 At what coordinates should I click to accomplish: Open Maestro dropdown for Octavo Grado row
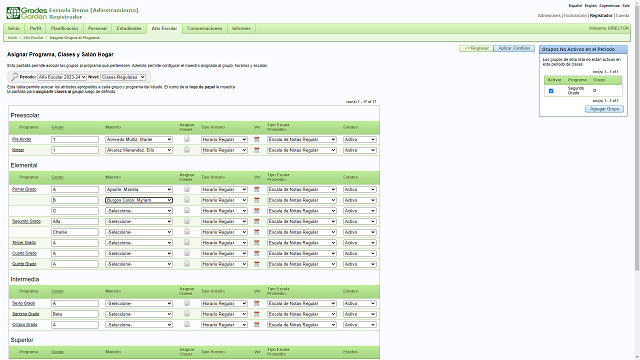coord(139,324)
